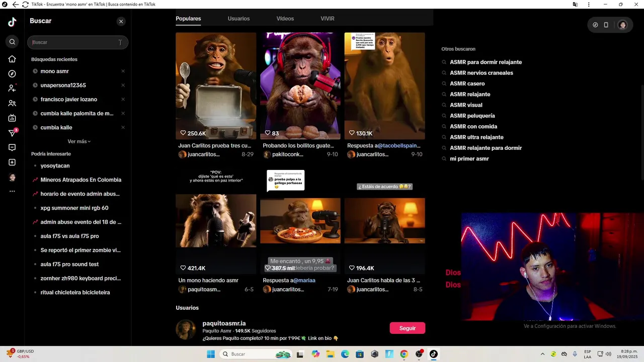The height and width of the screenshot is (362, 644).
Task: Show hidden system tray icons chevron
Action: (542, 354)
